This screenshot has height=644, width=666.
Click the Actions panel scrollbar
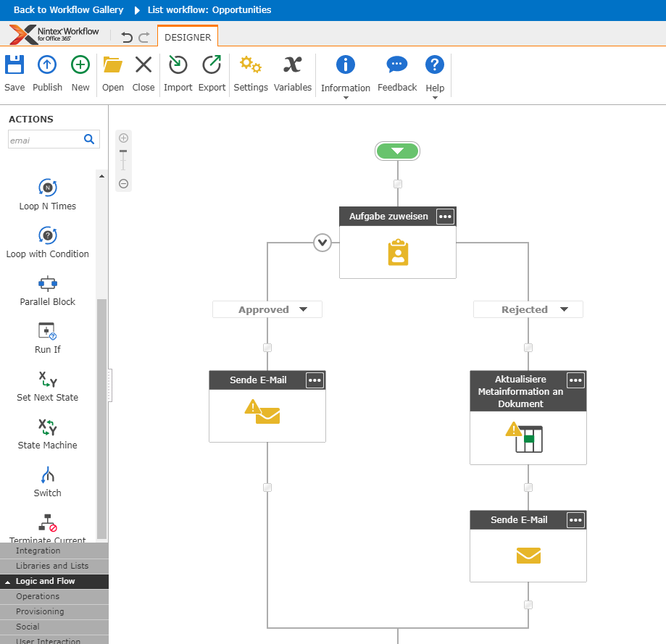tap(101, 419)
